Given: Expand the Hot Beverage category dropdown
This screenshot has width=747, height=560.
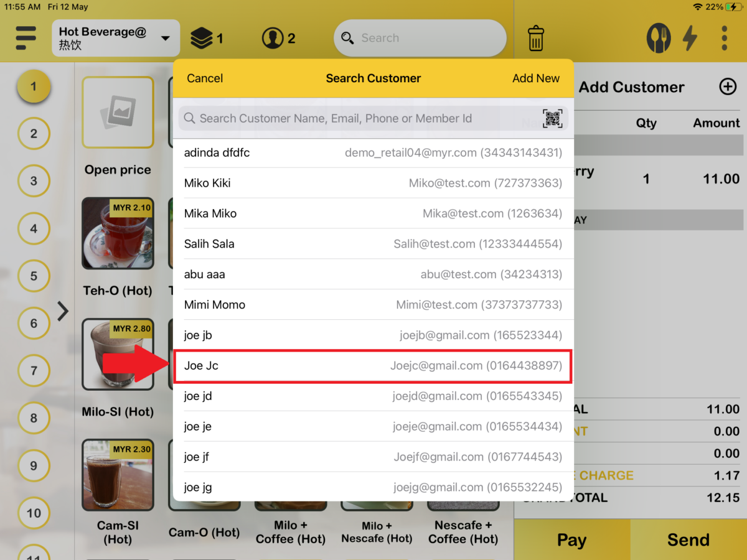Looking at the screenshot, I should [165, 38].
